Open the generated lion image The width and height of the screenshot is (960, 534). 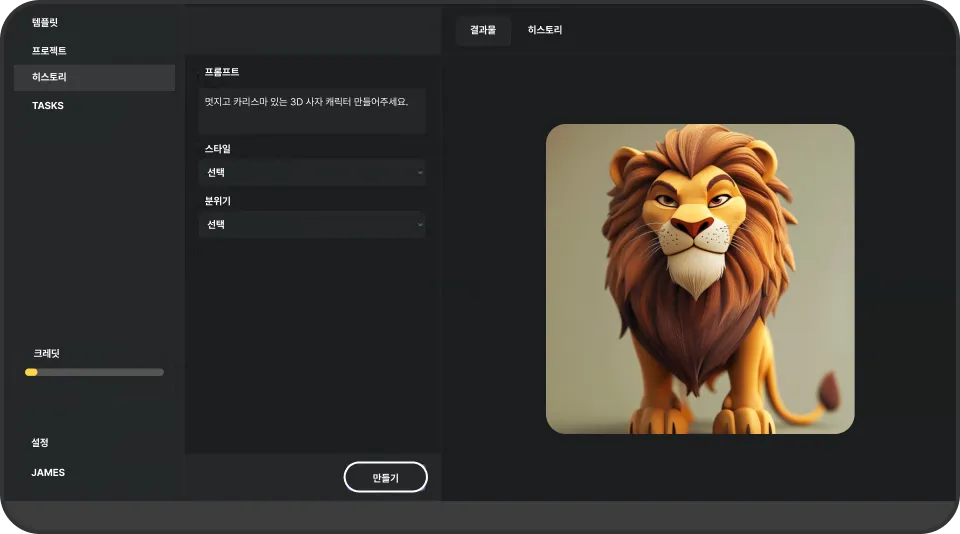700,279
